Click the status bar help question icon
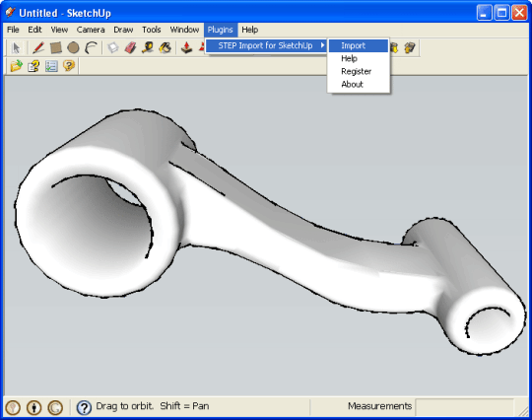532x420 pixels. [x=84, y=407]
